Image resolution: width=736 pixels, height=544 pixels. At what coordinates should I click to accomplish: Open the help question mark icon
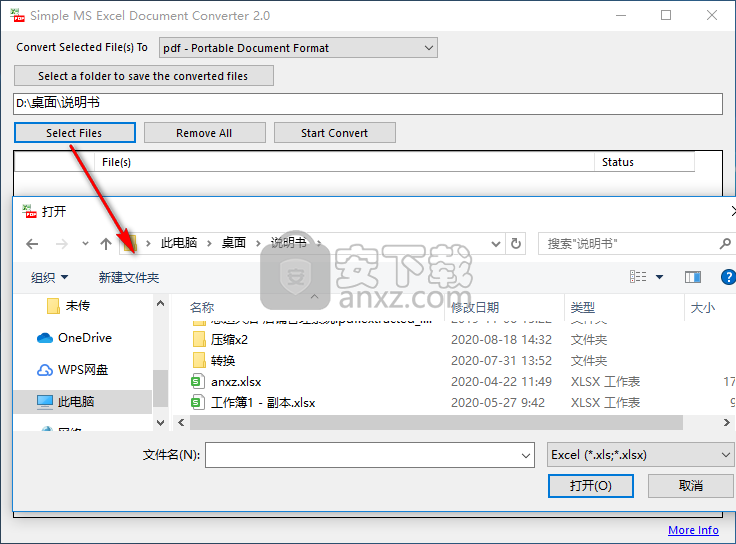[728, 277]
